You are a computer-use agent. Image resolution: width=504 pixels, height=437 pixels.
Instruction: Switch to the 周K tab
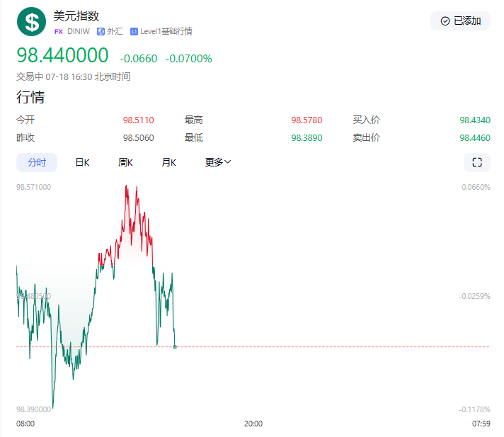pos(125,162)
